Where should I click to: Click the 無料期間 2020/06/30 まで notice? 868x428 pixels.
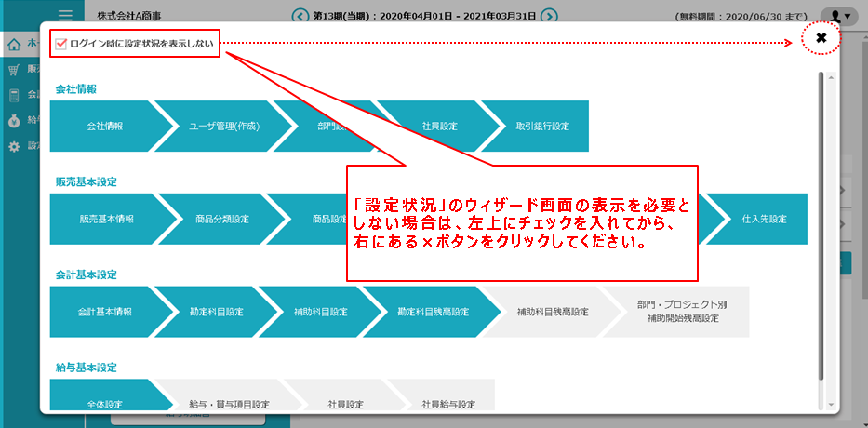click(741, 17)
